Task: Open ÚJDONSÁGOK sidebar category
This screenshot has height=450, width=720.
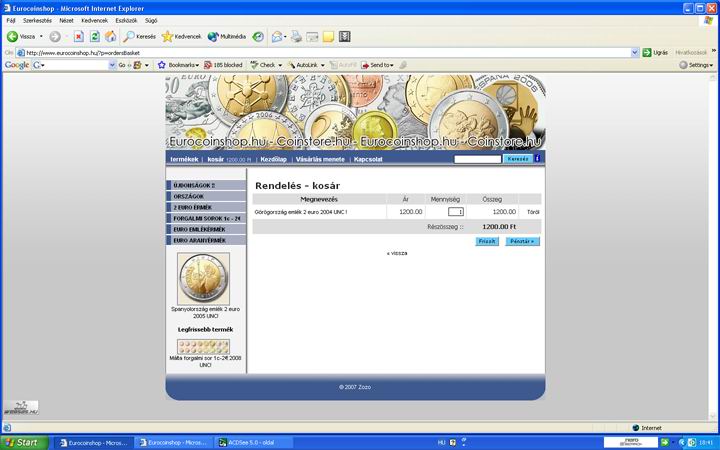Action: pos(206,185)
